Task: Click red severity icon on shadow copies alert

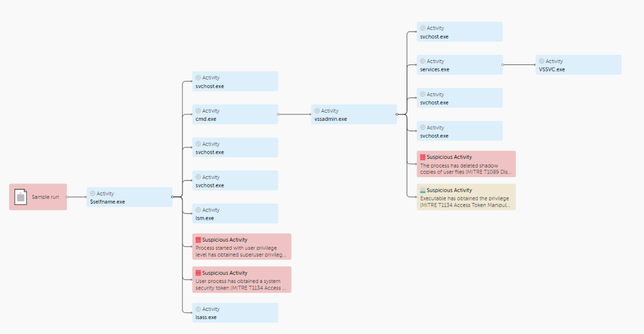Action: (x=423, y=157)
